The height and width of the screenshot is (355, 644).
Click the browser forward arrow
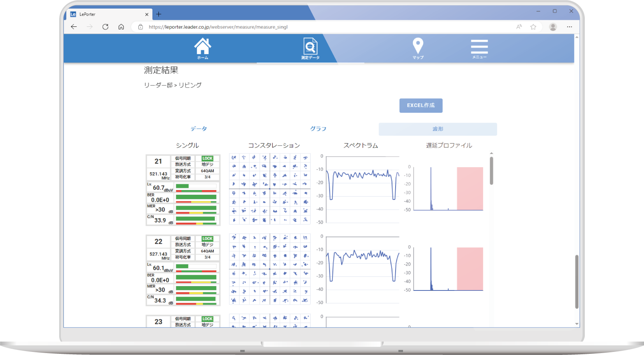90,27
